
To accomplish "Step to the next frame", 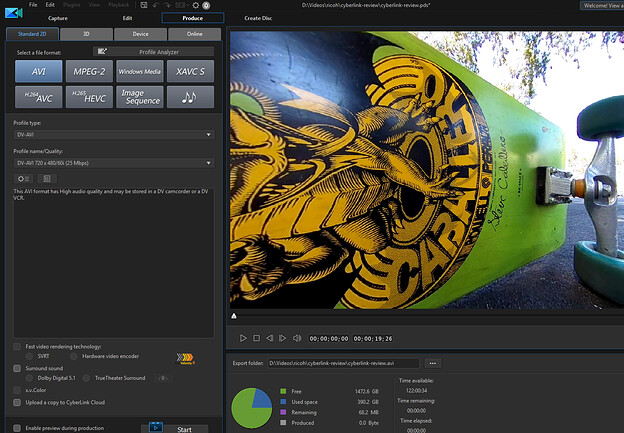I will click(283, 338).
